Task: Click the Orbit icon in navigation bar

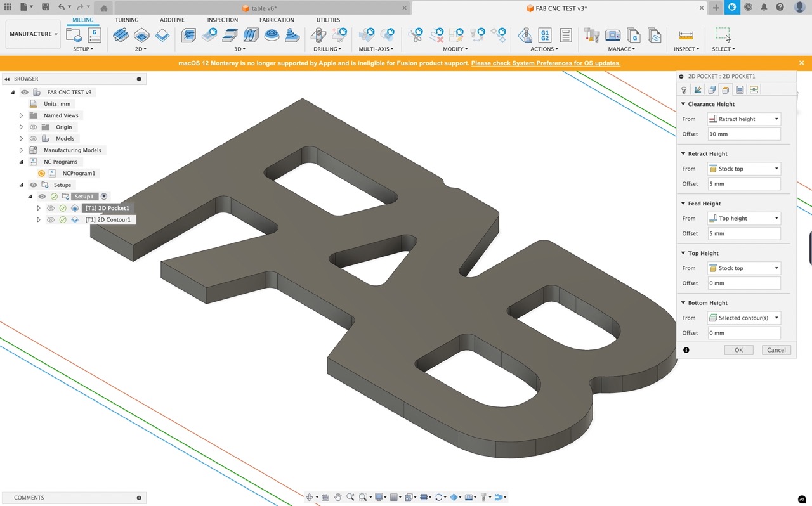Action: (309, 497)
